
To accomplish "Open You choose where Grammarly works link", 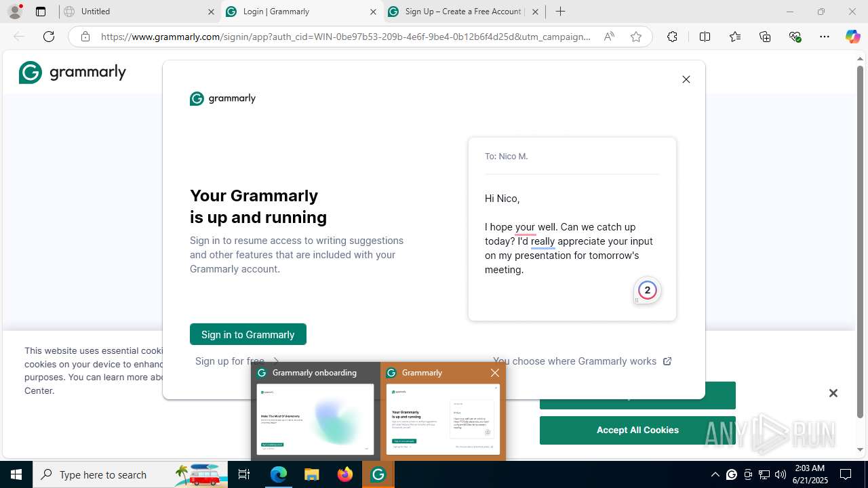I will pyautogui.click(x=582, y=361).
